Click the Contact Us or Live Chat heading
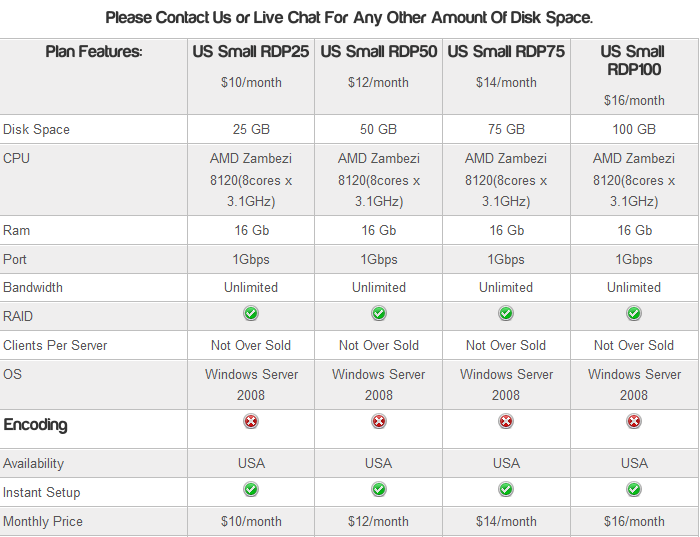 click(x=349, y=18)
